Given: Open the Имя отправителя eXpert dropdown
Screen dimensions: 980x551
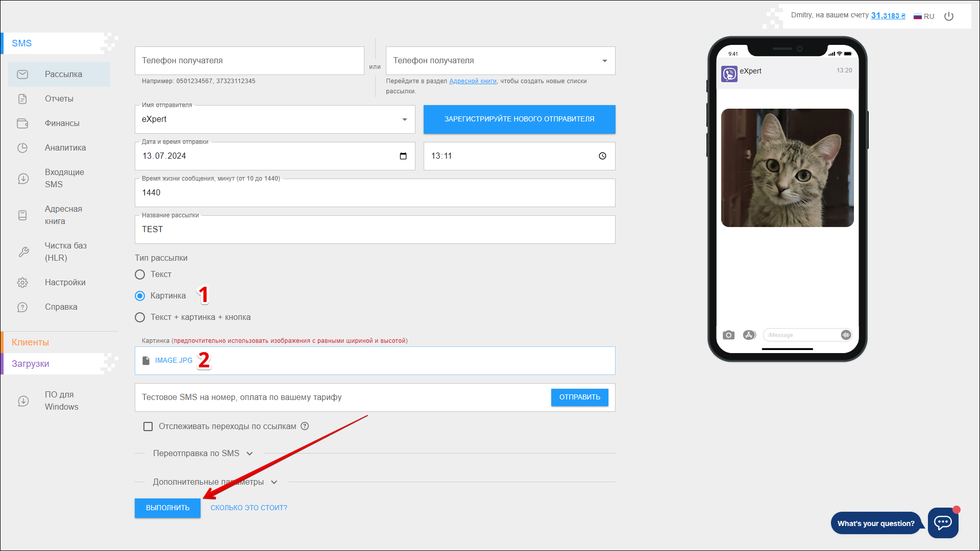Looking at the screenshot, I should 275,119.
